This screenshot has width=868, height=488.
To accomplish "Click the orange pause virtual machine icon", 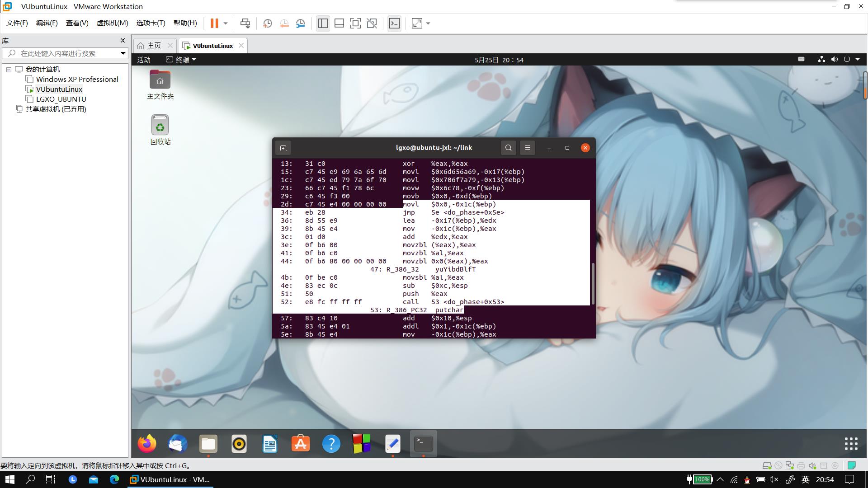I will 214,23.
